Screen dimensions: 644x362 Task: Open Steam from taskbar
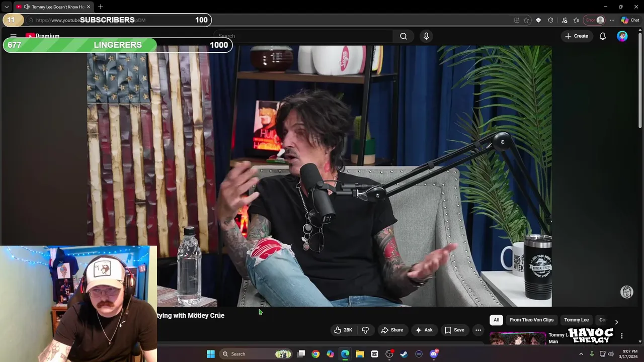point(404,354)
